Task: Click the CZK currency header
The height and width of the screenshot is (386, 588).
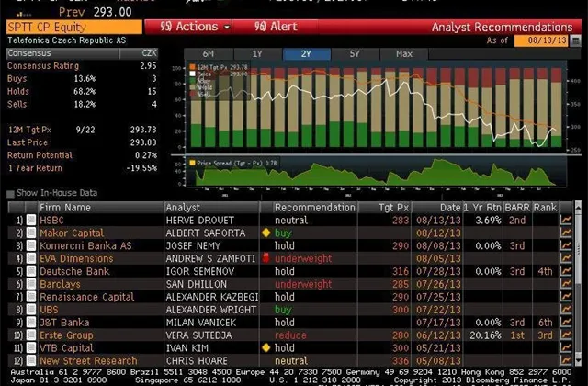Action: [149, 53]
